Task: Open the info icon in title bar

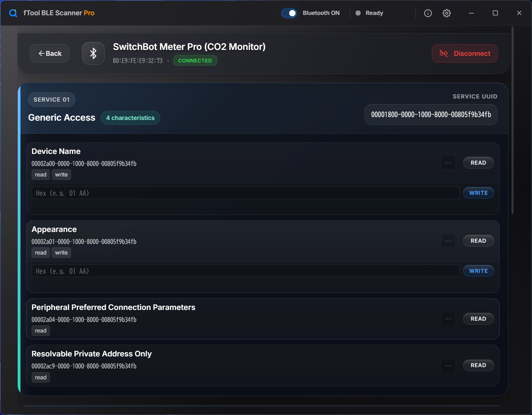Action: pyautogui.click(x=428, y=13)
